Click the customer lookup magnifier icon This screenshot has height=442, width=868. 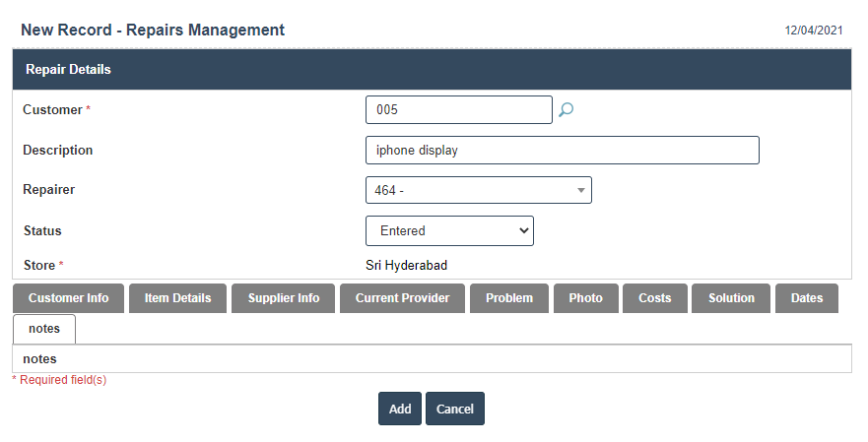click(x=566, y=110)
